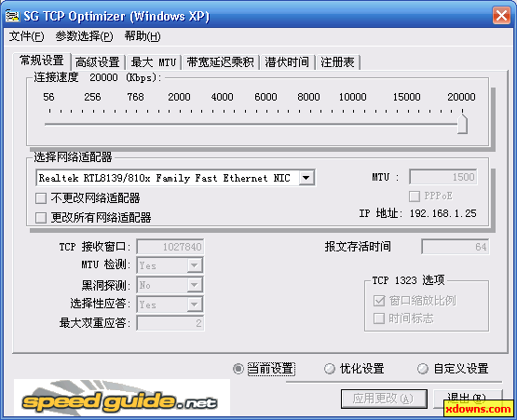This screenshot has height=420, width=517.
Task: Expand the Realtek network adapter dropdown
Action: (306, 178)
